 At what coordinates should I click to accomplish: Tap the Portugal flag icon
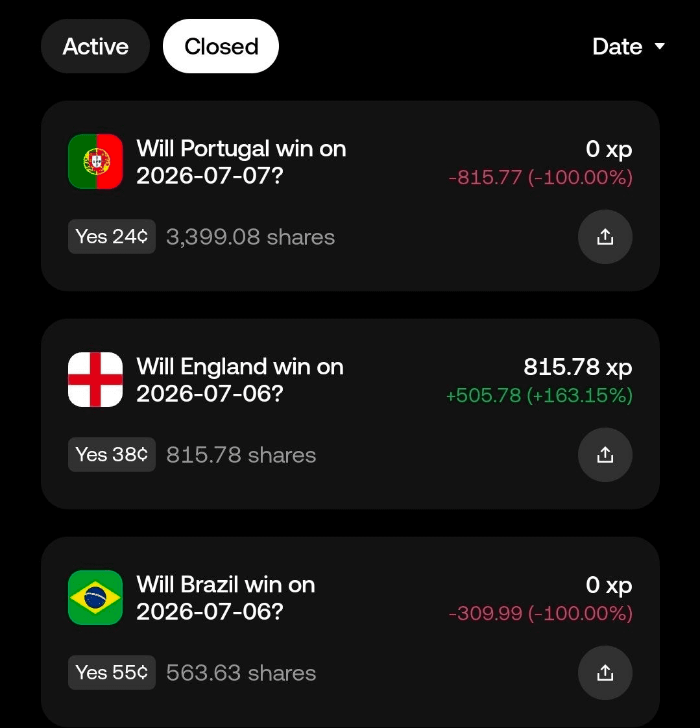[x=95, y=162]
